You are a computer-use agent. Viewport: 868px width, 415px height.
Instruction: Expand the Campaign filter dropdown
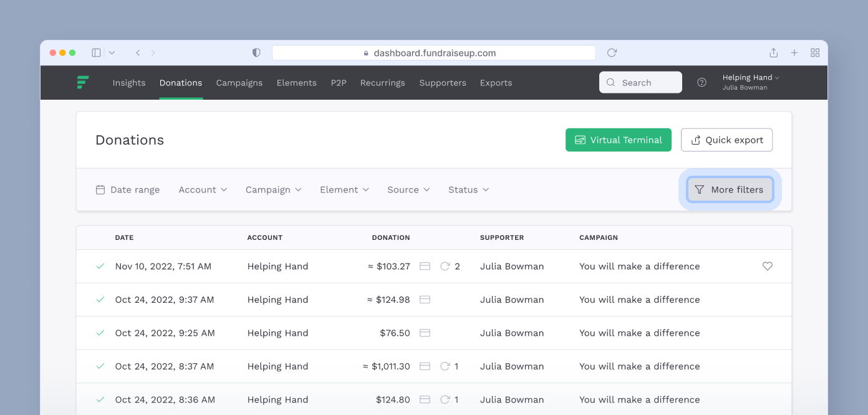tap(273, 189)
